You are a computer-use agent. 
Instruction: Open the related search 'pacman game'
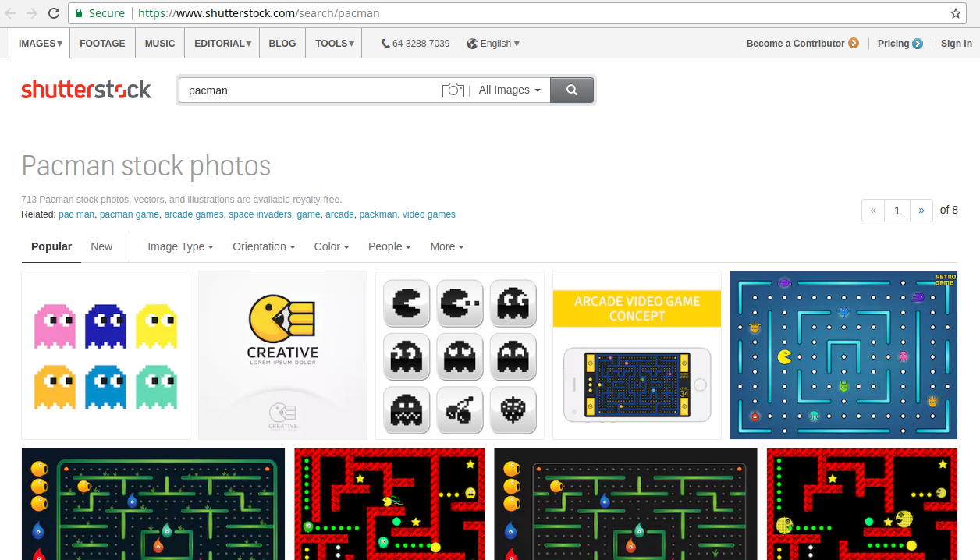point(129,214)
